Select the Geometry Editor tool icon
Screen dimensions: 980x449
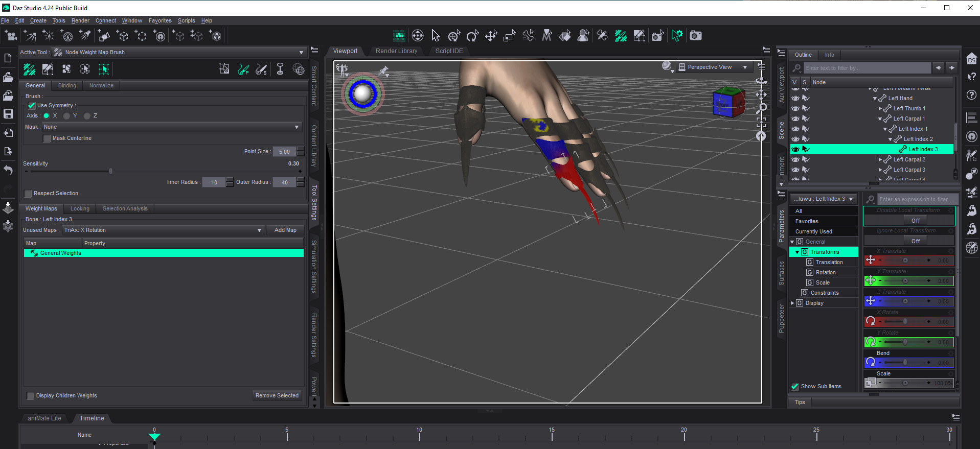pyautogui.click(x=639, y=36)
